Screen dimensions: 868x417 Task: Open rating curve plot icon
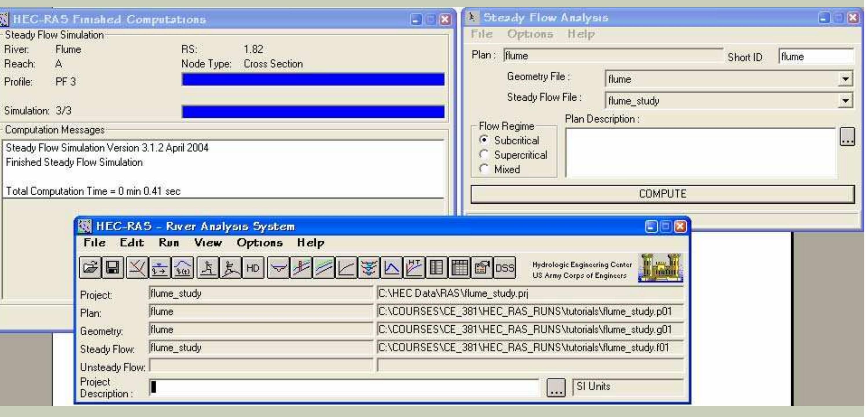346,268
